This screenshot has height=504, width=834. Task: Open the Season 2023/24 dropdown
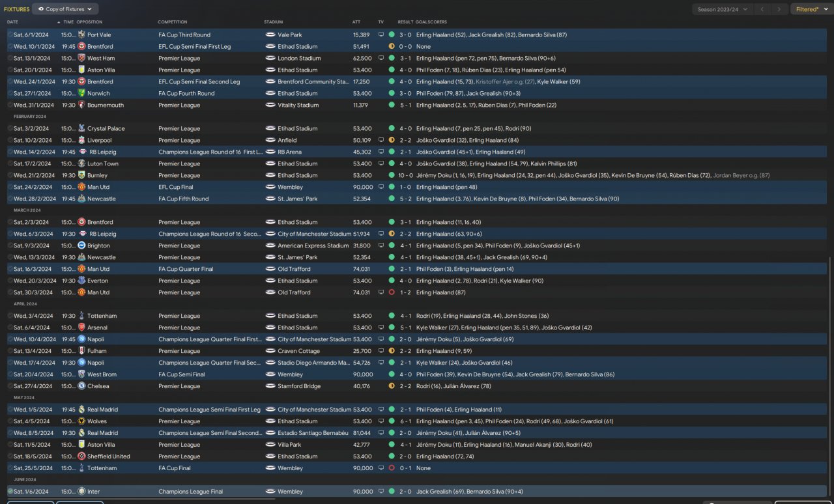tap(722, 9)
